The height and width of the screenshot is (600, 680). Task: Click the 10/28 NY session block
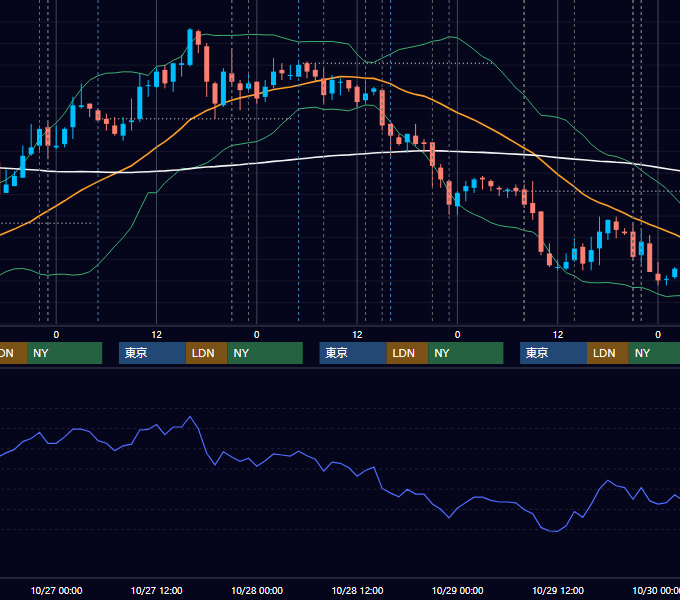(466, 353)
